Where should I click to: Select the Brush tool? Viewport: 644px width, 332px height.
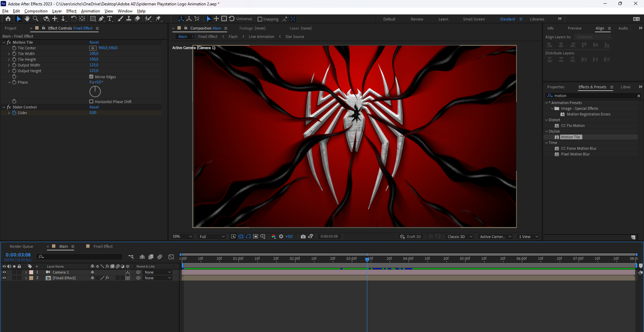[x=121, y=19]
